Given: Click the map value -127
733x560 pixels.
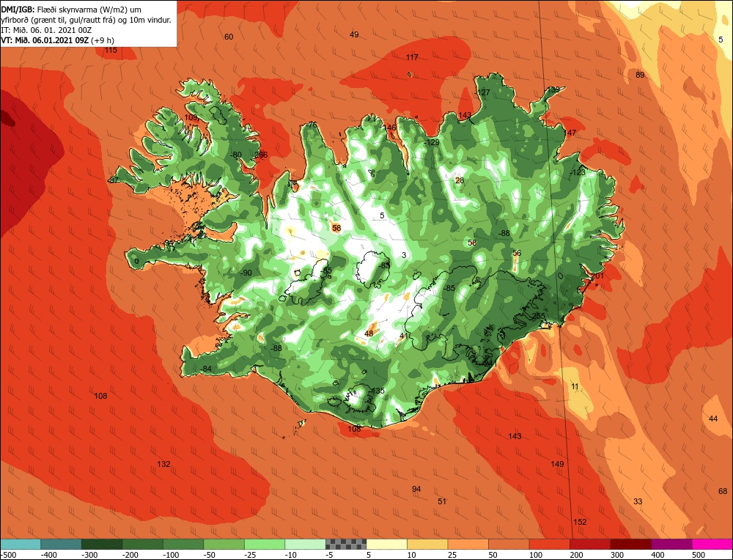Looking at the screenshot, I should click(x=482, y=92).
